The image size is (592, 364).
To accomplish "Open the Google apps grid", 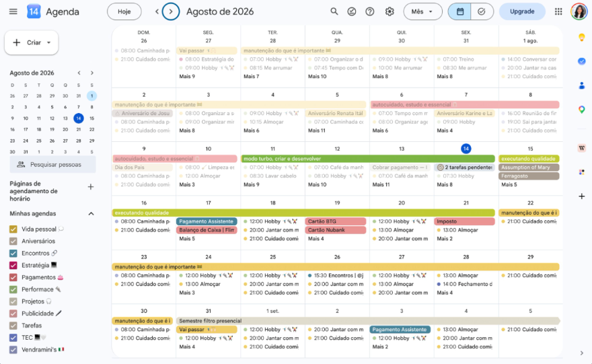I will tap(558, 11).
